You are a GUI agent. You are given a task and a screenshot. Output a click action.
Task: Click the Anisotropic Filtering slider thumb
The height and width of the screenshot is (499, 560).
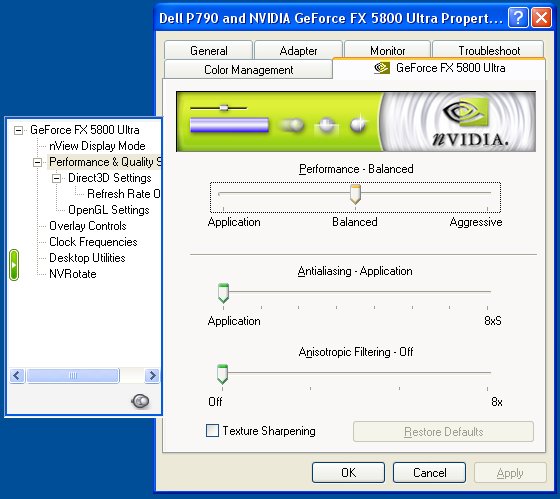click(222, 374)
